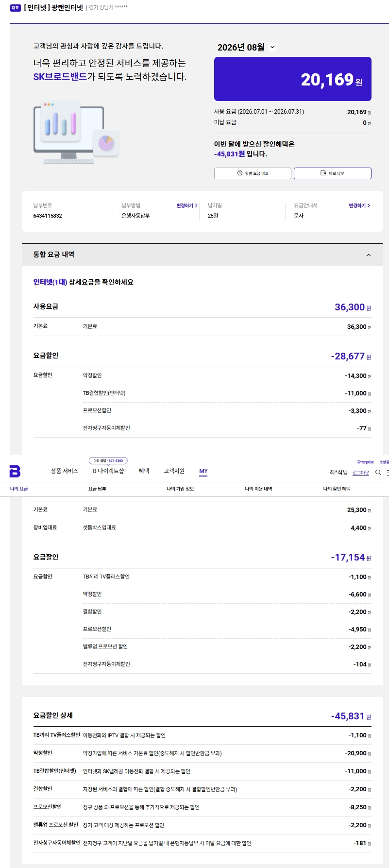
Task: Click the 25일 due date value
Action: pyautogui.click(x=213, y=216)
